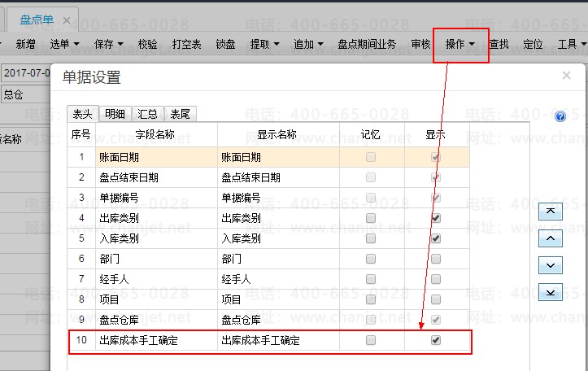Viewport: 588px width, 371px height.
Task: Switch to the 明细 tab
Action: (x=115, y=114)
